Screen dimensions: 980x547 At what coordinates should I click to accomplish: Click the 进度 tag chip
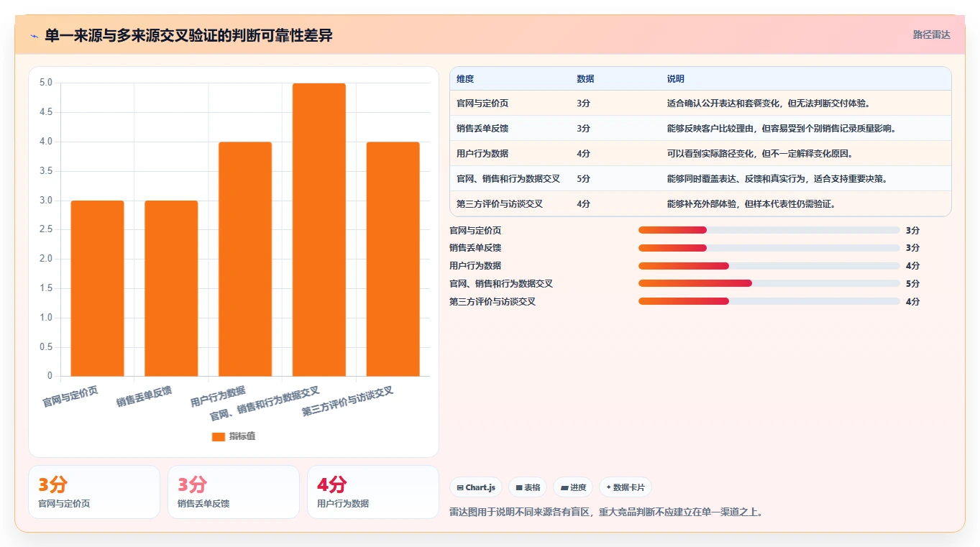(574, 487)
